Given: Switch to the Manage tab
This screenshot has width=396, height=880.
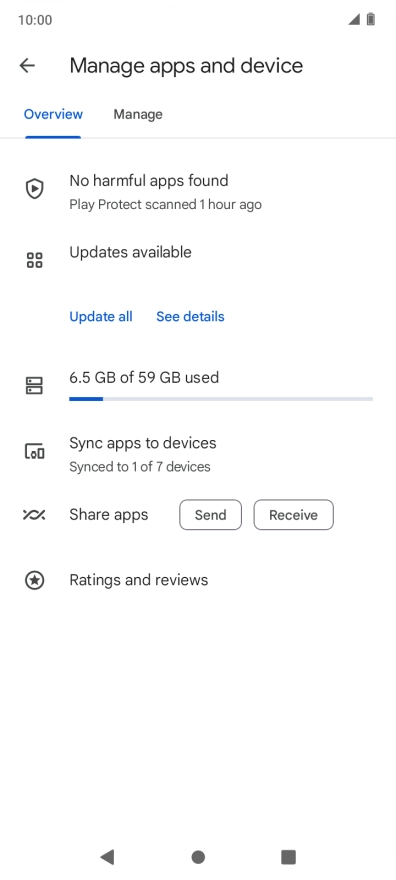Looking at the screenshot, I should 138,114.
